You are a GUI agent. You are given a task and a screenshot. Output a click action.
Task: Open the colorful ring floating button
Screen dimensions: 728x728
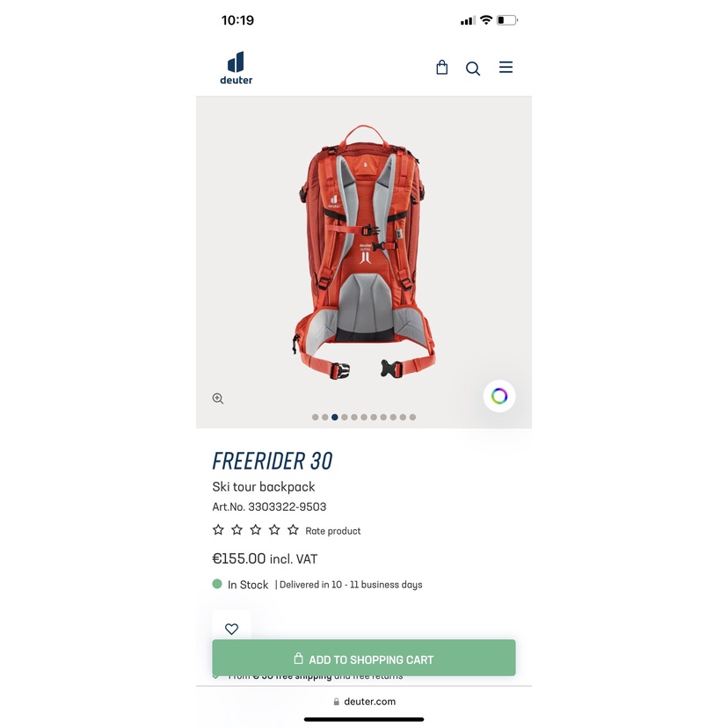499,396
